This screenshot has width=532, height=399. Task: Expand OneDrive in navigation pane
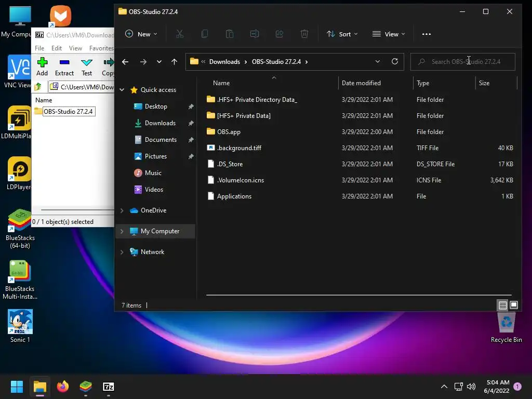pyautogui.click(x=122, y=210)
